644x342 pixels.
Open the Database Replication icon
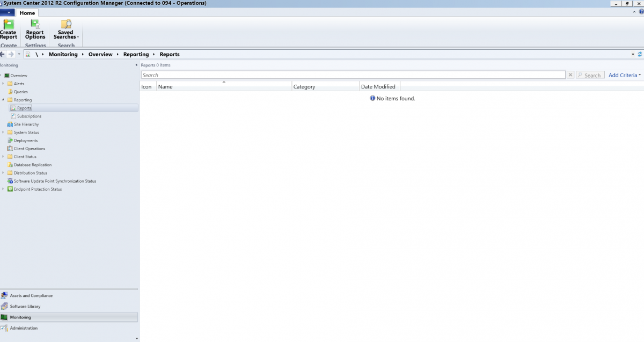pyautogui.click(x=10, y=165)
